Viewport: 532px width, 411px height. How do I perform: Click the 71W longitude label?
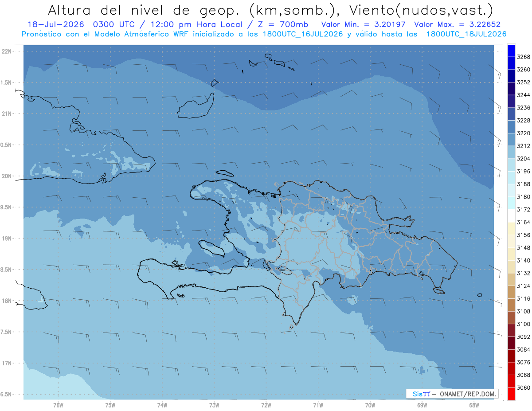(x=318, y=405)
